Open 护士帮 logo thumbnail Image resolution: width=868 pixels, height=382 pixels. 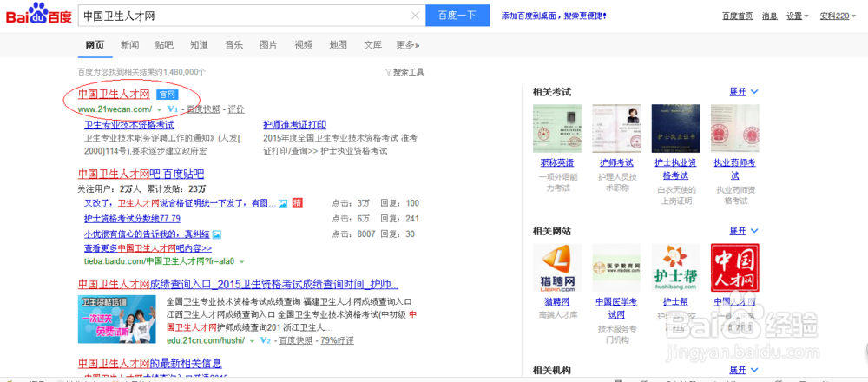coord(675,267)
